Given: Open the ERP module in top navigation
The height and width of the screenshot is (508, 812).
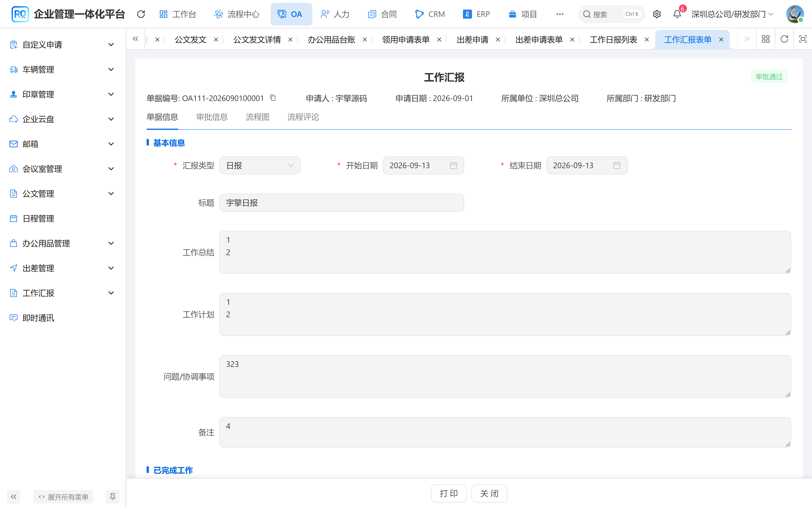Looking at the screenshot, I should [x=476, y=14].
